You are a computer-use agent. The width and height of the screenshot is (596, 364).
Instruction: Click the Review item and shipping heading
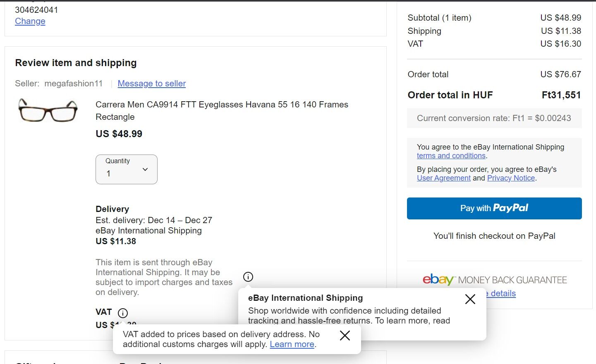pos(76,63)
